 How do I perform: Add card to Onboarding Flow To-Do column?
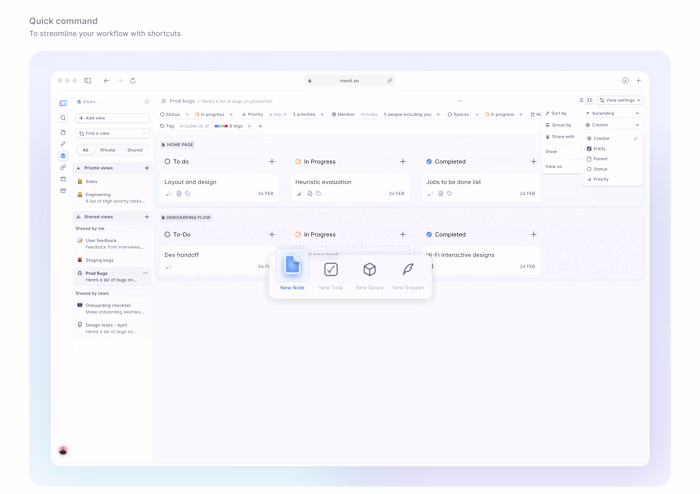(272, 234)
